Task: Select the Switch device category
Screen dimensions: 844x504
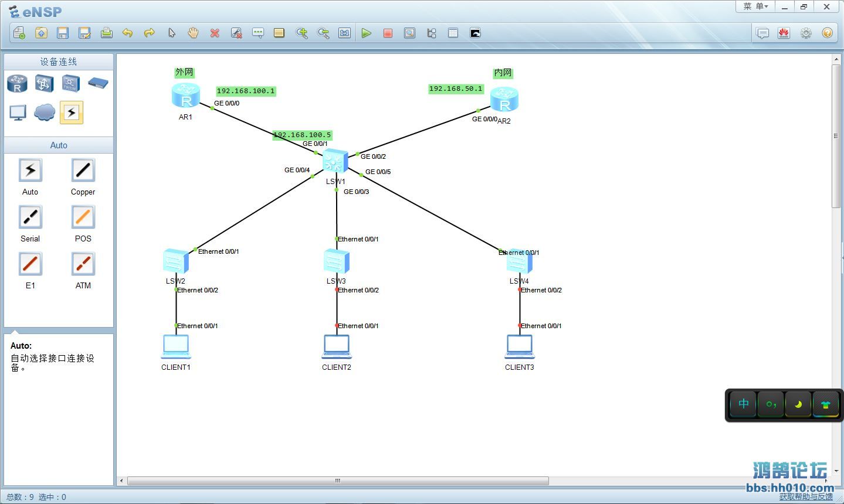Action: (x=44, y=83)
